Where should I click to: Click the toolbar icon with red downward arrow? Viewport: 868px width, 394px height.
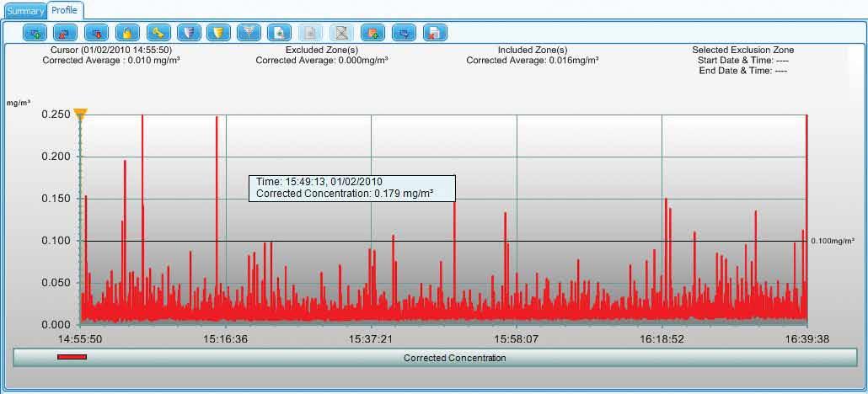coord(96,33)
